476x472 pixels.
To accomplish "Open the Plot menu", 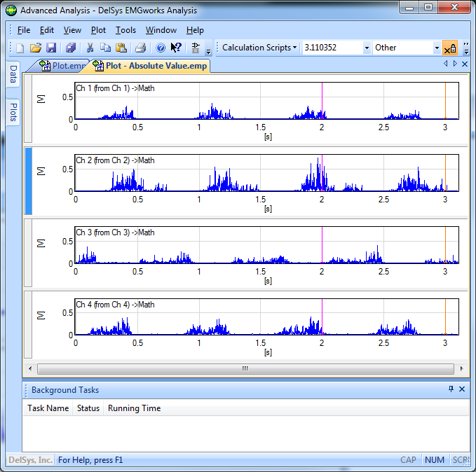I will [x=98, y=30].
